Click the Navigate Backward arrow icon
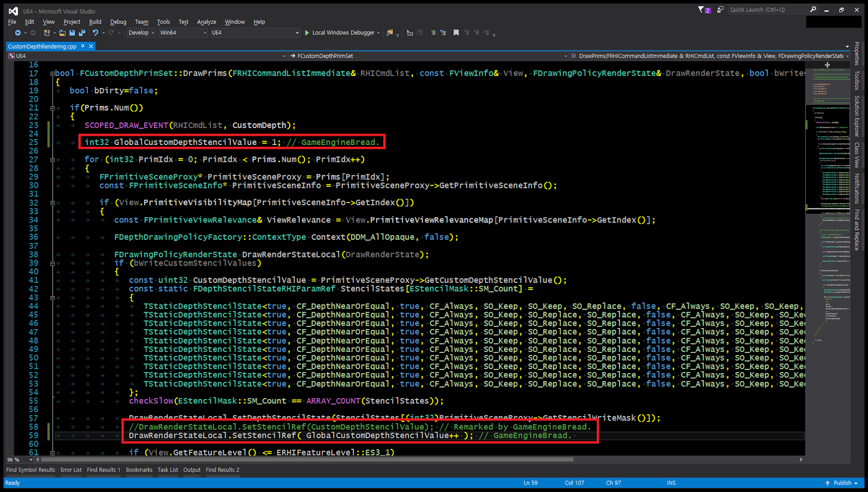 18,33
